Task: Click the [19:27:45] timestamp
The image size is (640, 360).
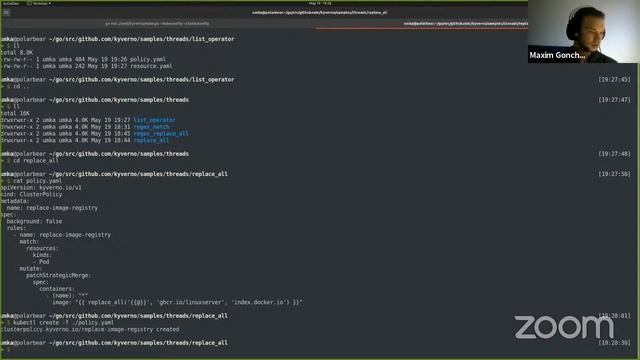Action: click(x=614, y=80)
